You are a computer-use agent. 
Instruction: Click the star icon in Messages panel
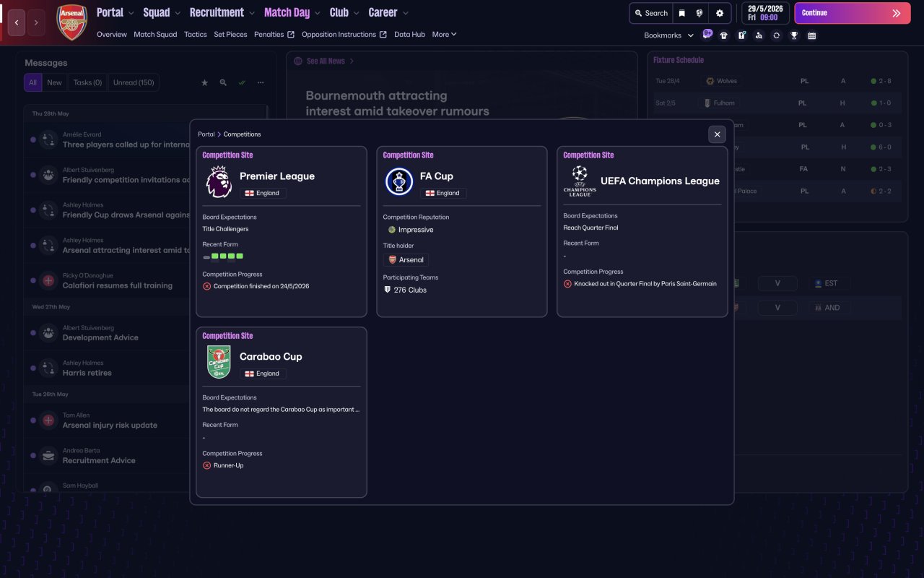click(204, 83)
